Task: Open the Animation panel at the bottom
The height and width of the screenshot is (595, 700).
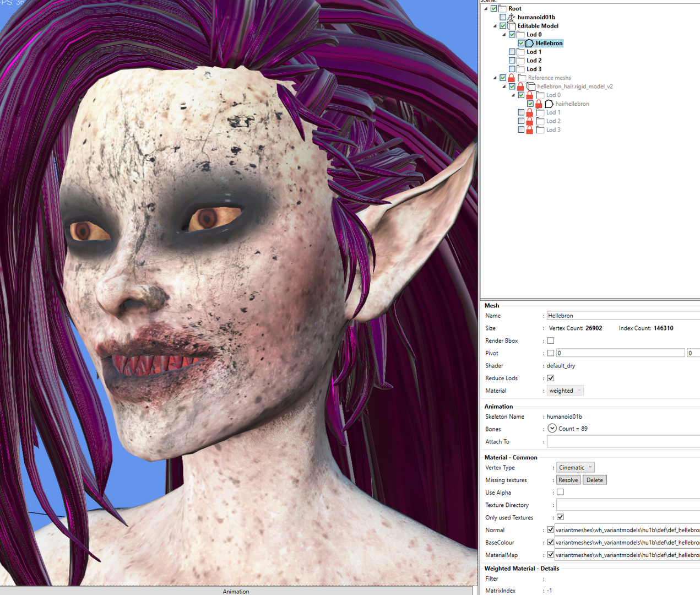Action: click(x=236, y=591)
